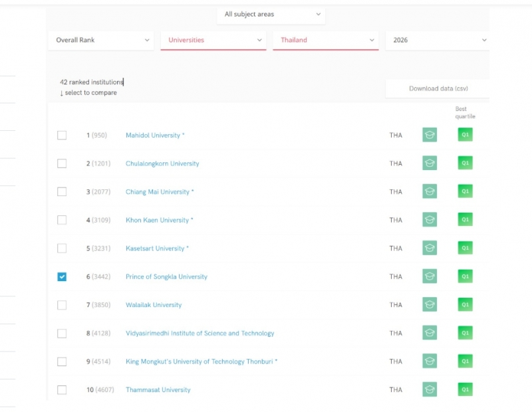The height and width of the screenshot is (412, 532).
Task: Open the Chulalongkorn University link
Action: coord(162,163)
